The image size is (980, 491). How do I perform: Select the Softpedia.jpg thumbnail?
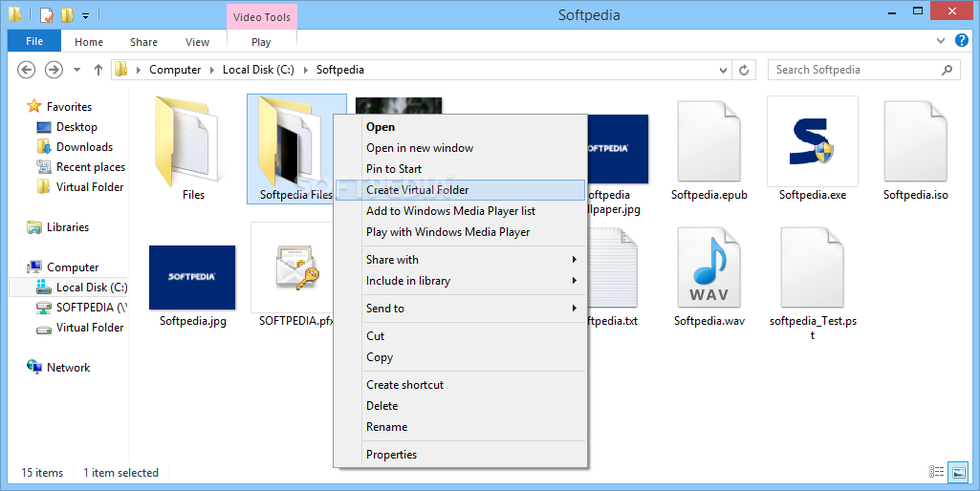tap(192, 277)
